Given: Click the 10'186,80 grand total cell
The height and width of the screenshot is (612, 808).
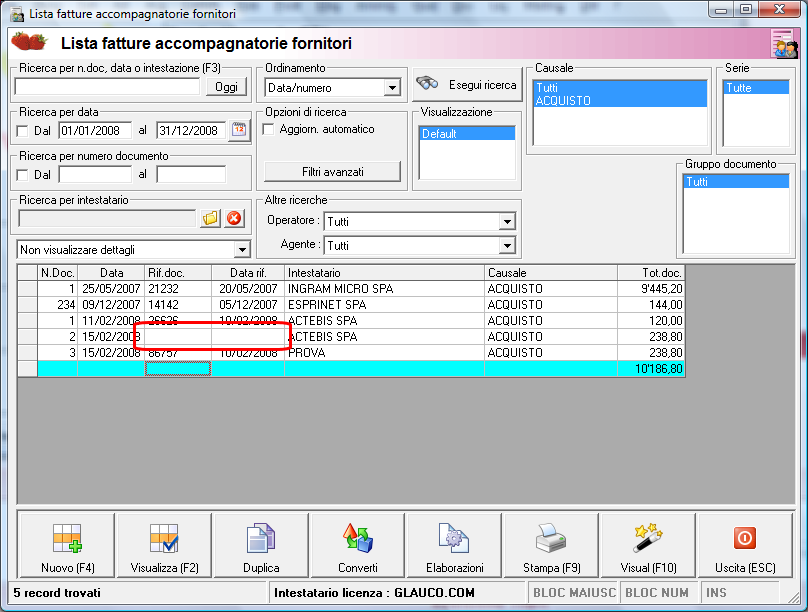Looking at the screenshot, I should point(651,368).
